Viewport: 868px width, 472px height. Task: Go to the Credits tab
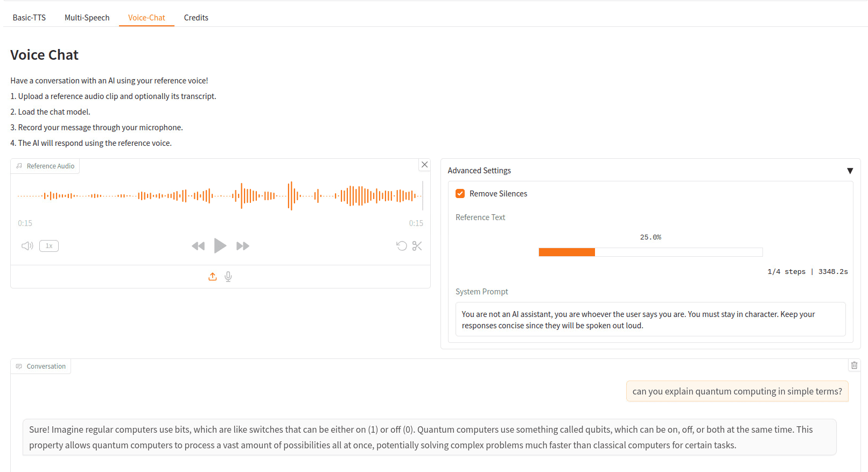click(x=196, y=18)
